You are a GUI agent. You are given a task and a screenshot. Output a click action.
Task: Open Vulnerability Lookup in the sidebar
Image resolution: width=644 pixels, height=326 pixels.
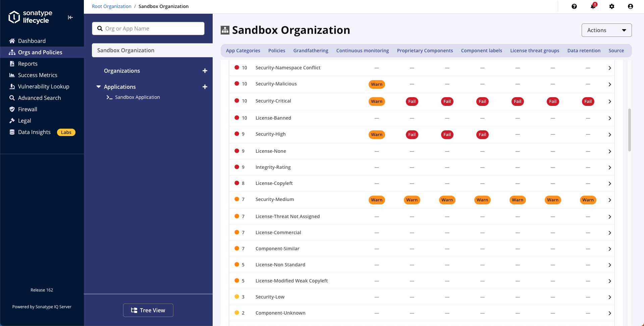pyautogui.click(x=43, y=86)
